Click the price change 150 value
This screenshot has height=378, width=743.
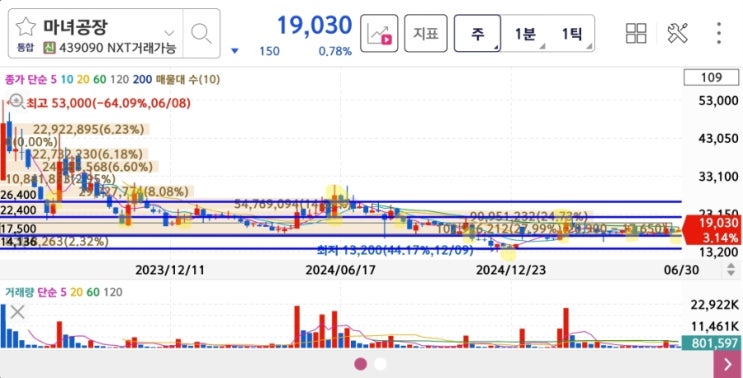(269, 51)
